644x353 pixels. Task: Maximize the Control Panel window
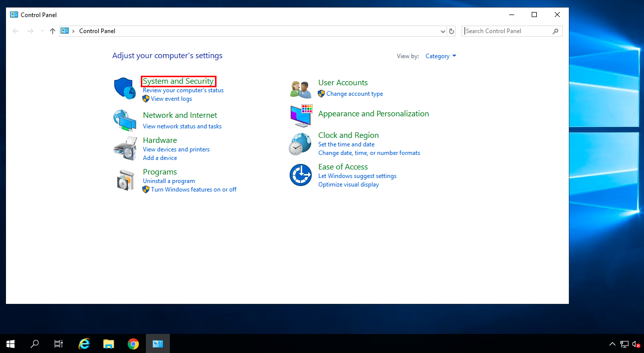pos(534,15)
